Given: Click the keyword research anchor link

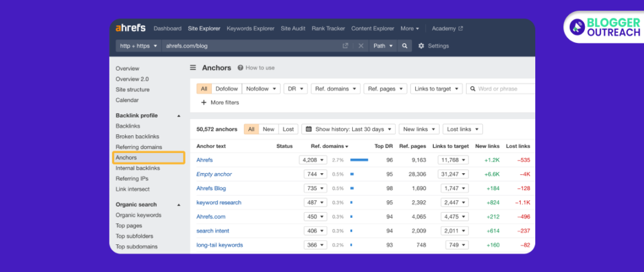Looking at the screenshot, I should (219, 203).
